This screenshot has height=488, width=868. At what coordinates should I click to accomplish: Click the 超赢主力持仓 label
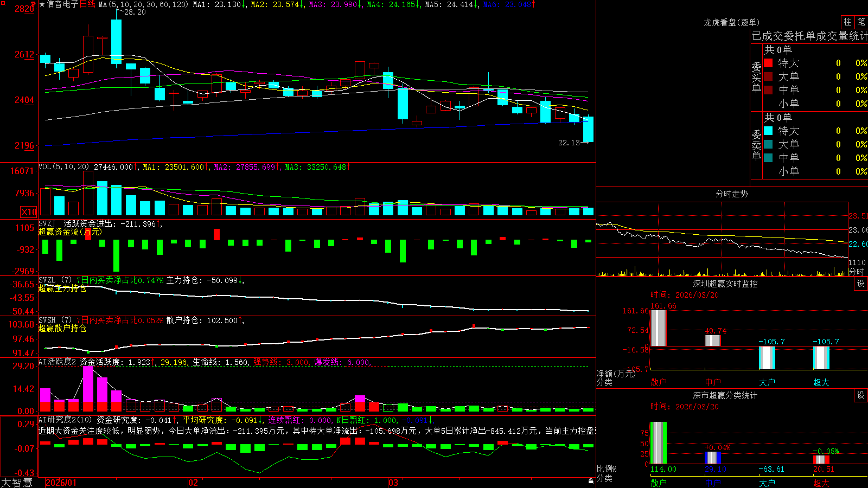62,288
